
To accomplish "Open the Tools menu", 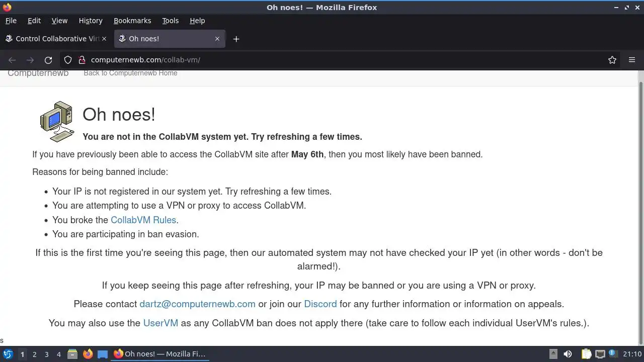I will click(x=170, y=21).
